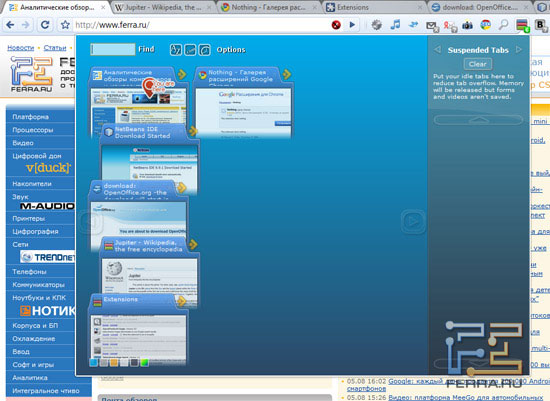Open the Статьи link at the page top
The height and width of the screenshot is (401, 550).
point(55,48)
